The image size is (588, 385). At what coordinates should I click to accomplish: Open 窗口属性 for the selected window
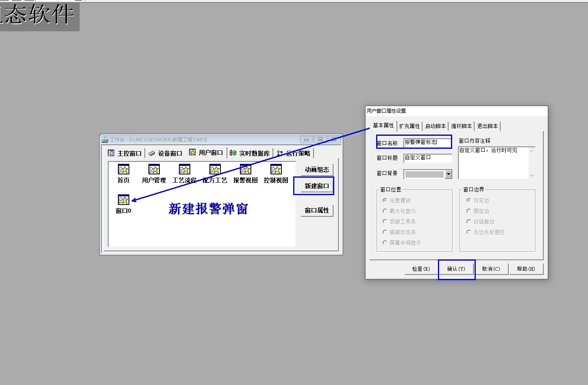pyautogui.click(x=317, y=210)
